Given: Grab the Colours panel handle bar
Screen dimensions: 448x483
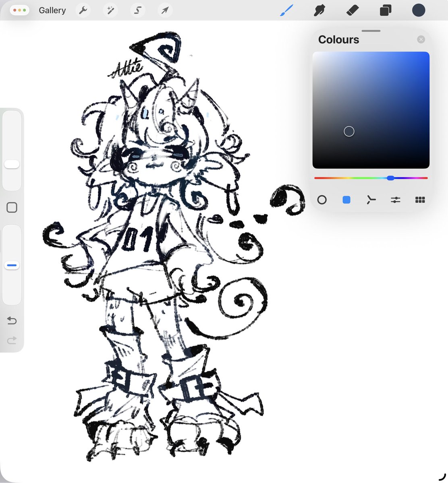Looking at the screenshot, I should pos(371,31).
